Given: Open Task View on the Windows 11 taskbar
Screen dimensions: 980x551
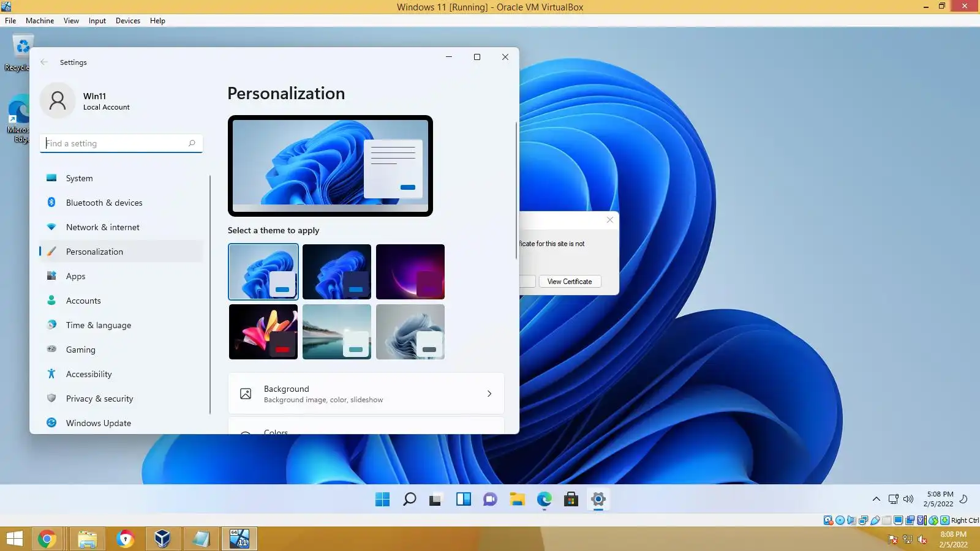Looking at the screenshot, I should tap(435, 500).
